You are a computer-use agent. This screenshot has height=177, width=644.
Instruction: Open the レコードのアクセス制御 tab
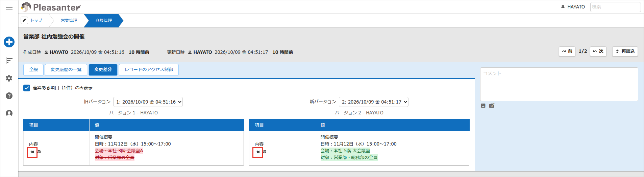(149, 70)
